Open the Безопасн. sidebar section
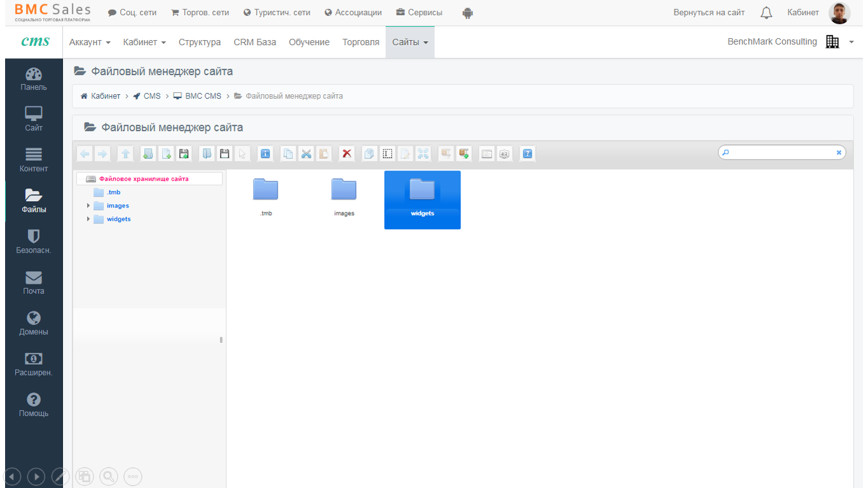The height and width of the screenshot is (488, 868). (34, 242)
